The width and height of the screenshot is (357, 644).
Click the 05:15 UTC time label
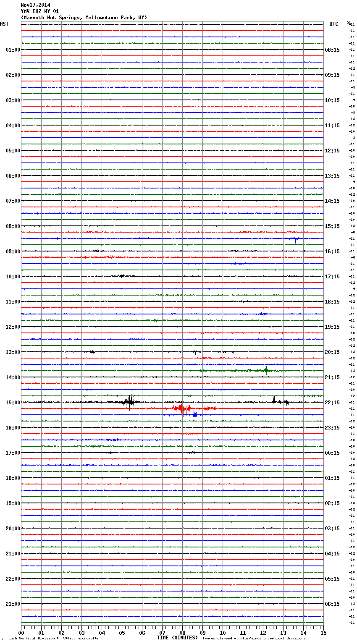coord(332,579)
